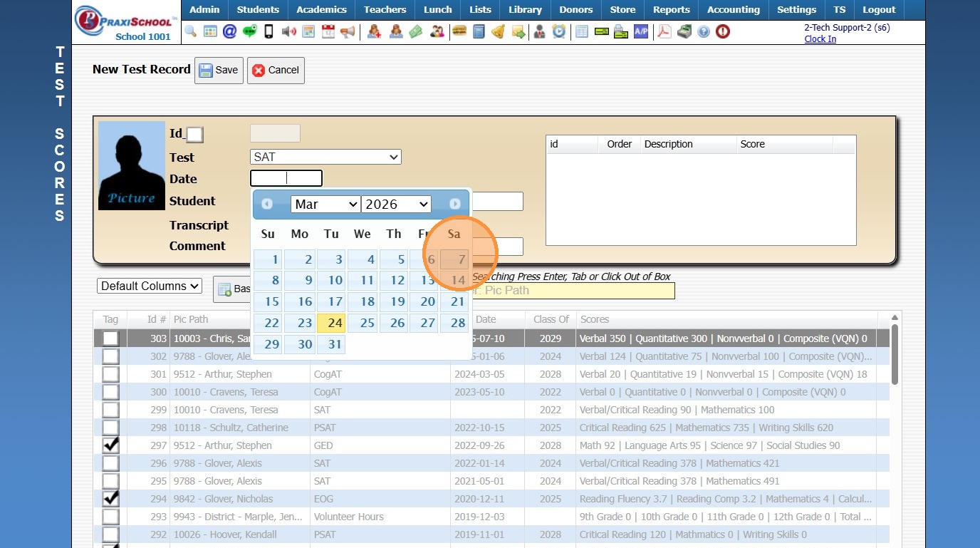Click Logout in the top menu
Screen dimensions: 980x548
click(879, 10)
